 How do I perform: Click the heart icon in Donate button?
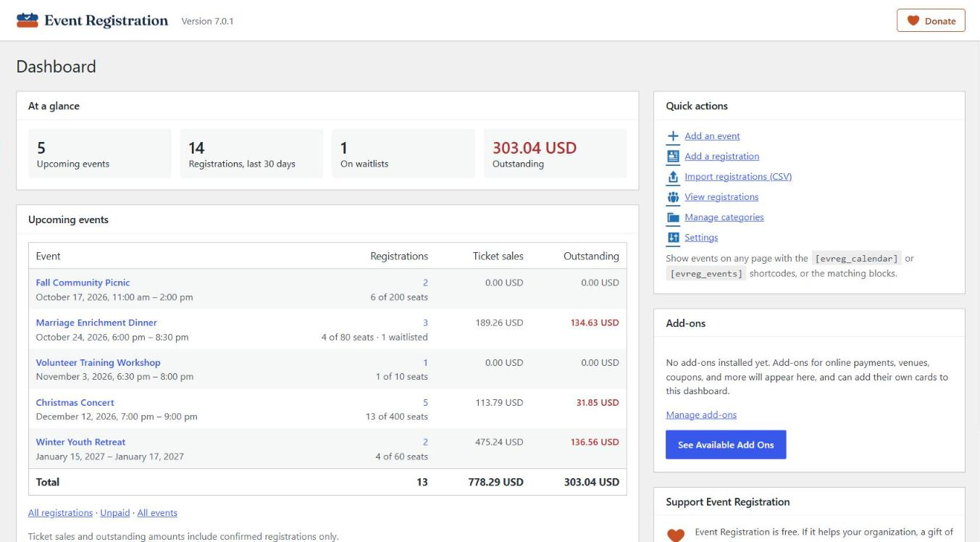pyautogui.click(x=913, y=21)
